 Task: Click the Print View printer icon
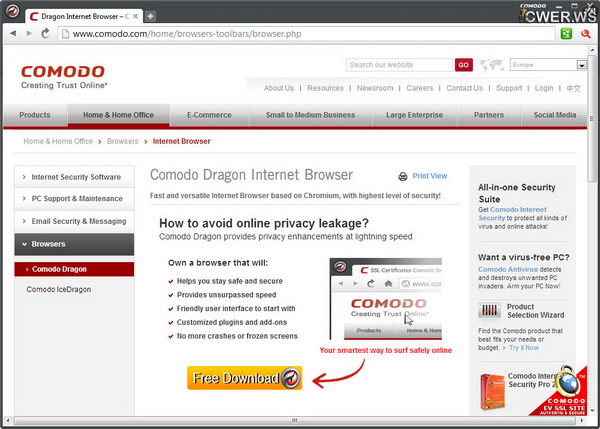tap(402, 176)
